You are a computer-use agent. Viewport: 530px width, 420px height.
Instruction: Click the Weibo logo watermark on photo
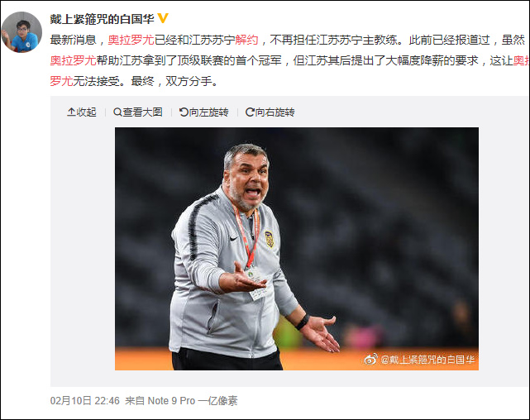point(370,359)
